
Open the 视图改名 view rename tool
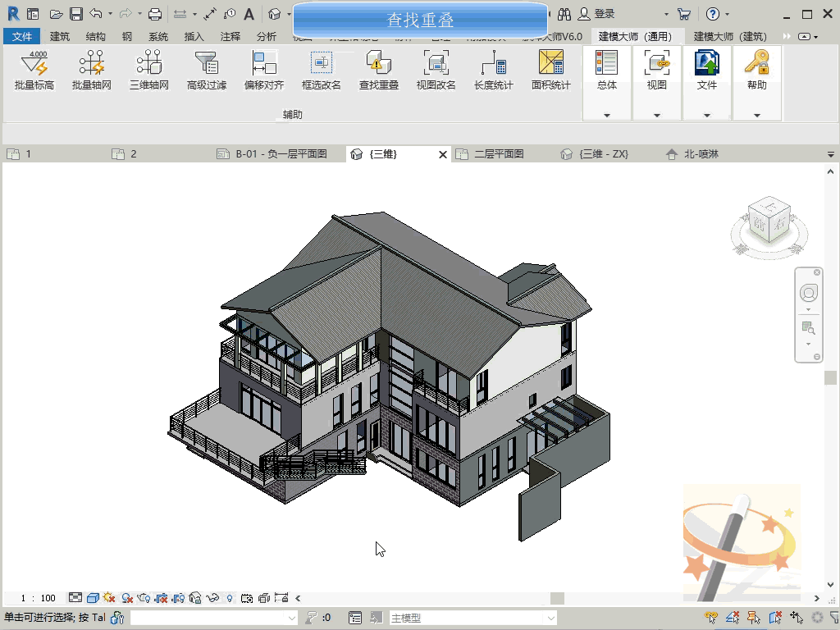point(436,71)
